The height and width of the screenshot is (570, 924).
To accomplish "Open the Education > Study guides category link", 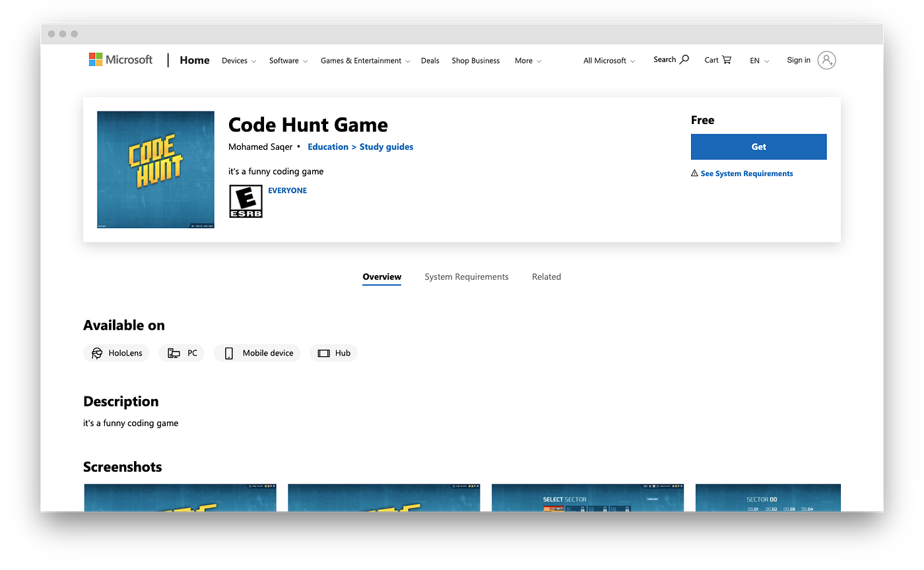I will coord(360,146).
